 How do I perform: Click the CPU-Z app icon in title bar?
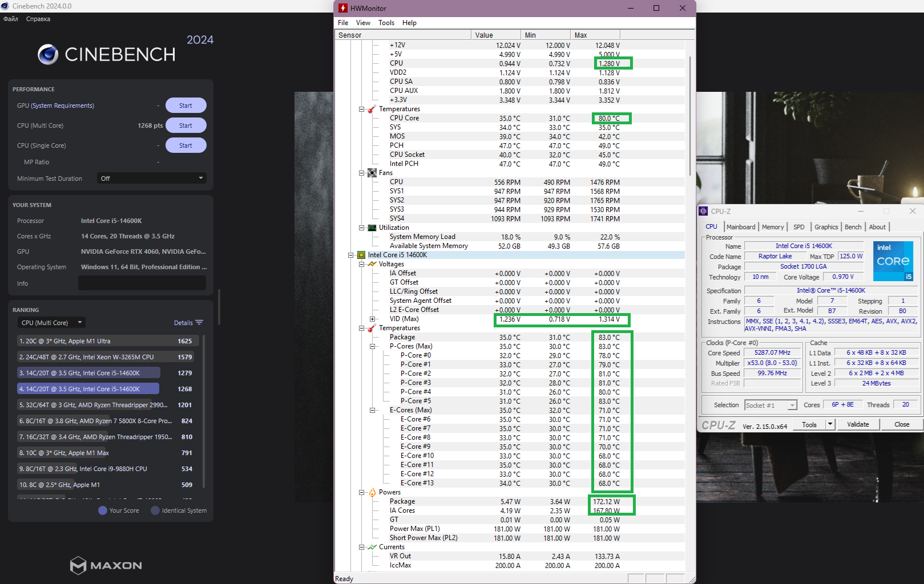tap(704, 211)
